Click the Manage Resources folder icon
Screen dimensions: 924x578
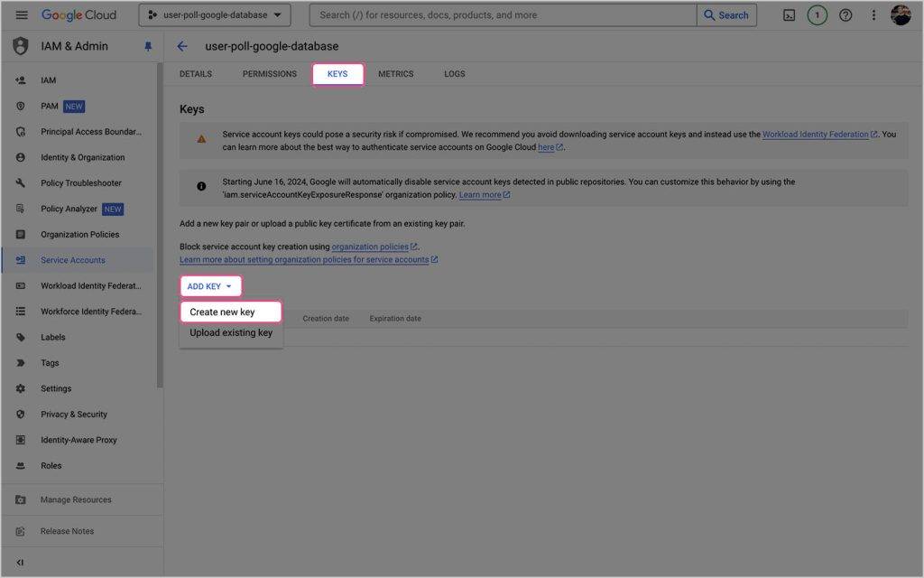(x=21, y=499)
